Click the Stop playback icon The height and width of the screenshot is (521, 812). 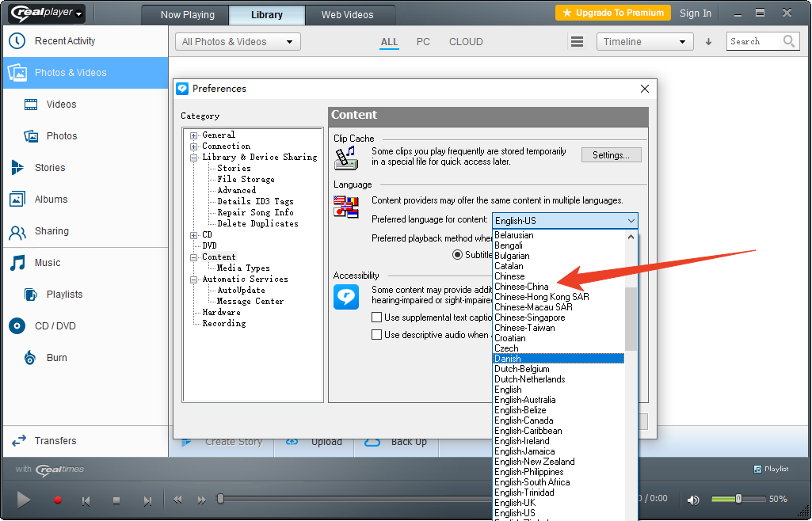click(x=116, y=500)
